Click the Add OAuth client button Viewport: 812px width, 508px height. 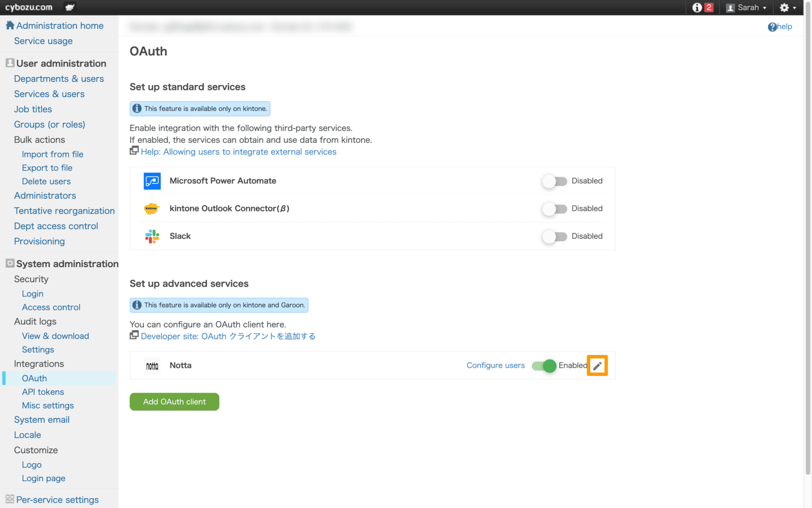[175, 402]
